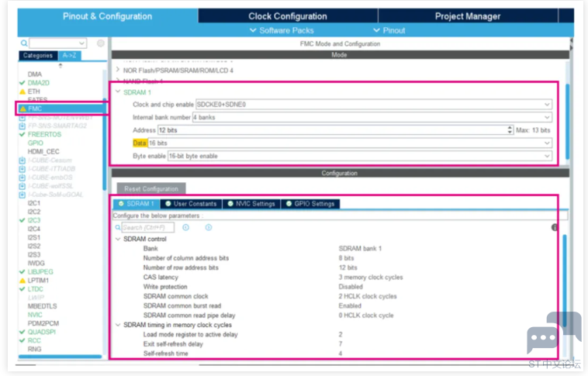The width and height of the screenshot is (588, 376).
Task: Open the Software Packs menu
Action: click(x=282, y=30)
